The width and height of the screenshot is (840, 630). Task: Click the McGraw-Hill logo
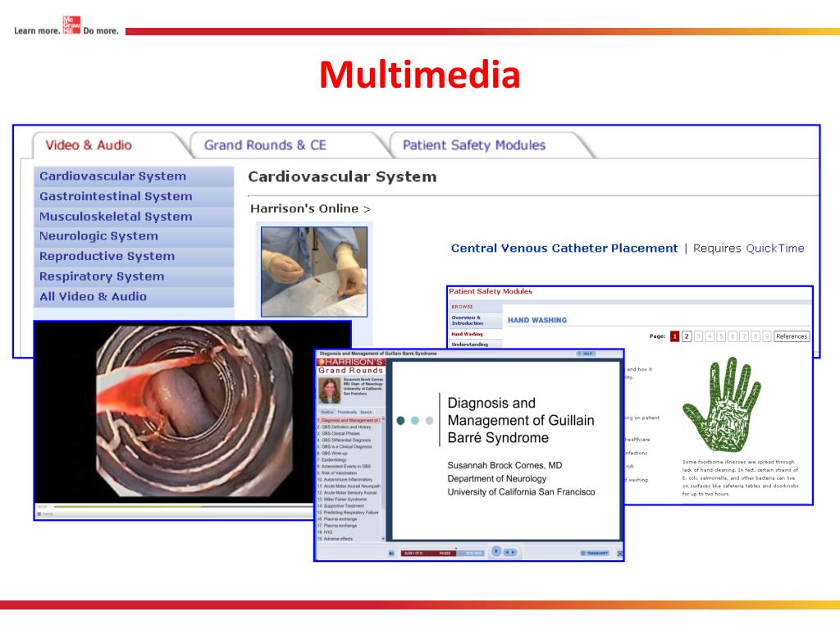click(x=72, y=25)
